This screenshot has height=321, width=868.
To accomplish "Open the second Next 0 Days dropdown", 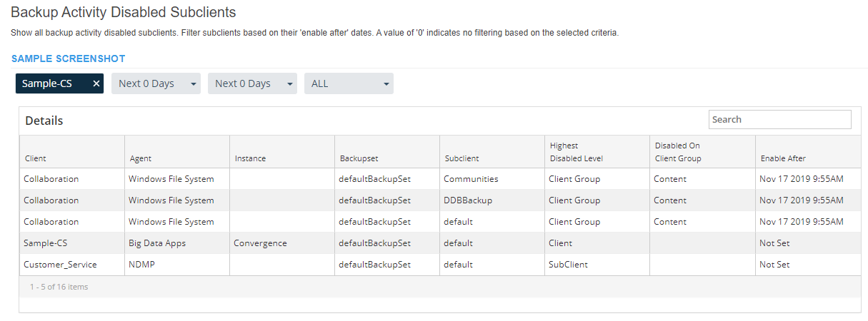I will (252, 83).
